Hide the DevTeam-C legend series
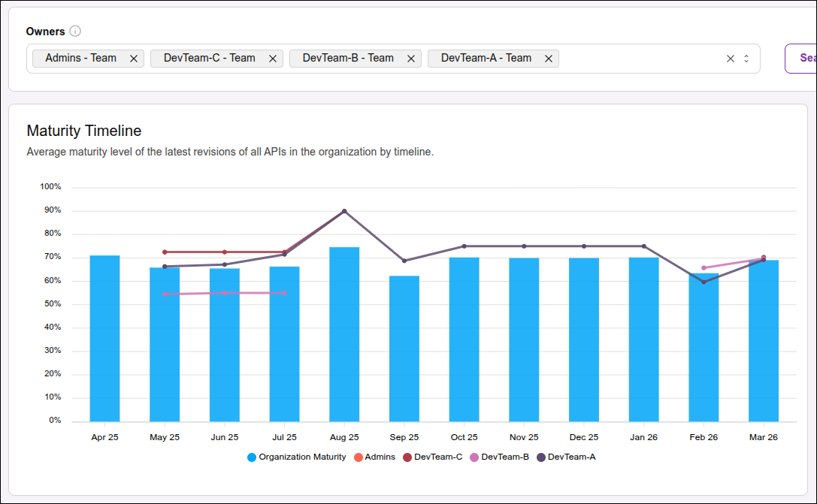817x504 pixels. click(432, 457)
